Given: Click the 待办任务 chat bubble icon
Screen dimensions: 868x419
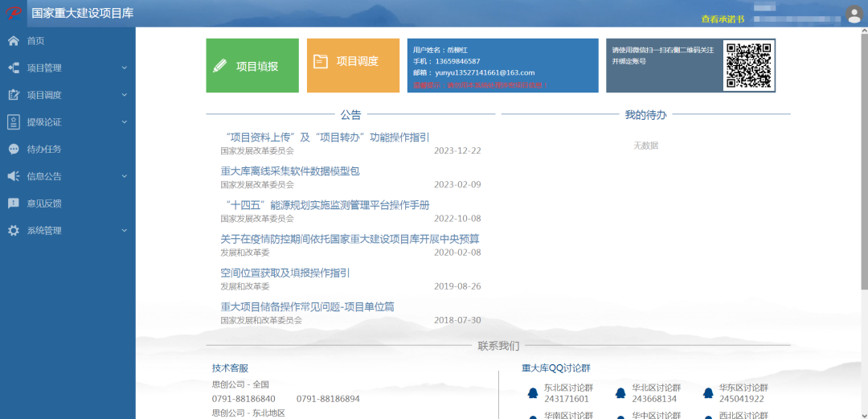Looking at the screenshot, I should (14, 149).
